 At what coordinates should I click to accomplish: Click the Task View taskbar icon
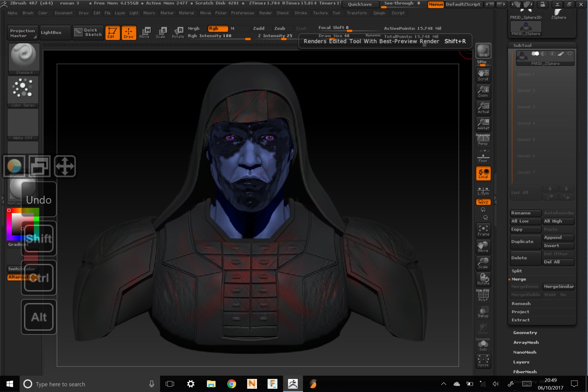[170, 384]
